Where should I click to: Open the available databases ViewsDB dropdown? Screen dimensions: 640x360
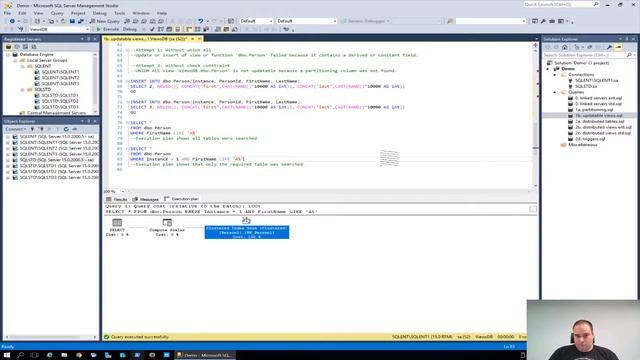(x=59, y=29)
